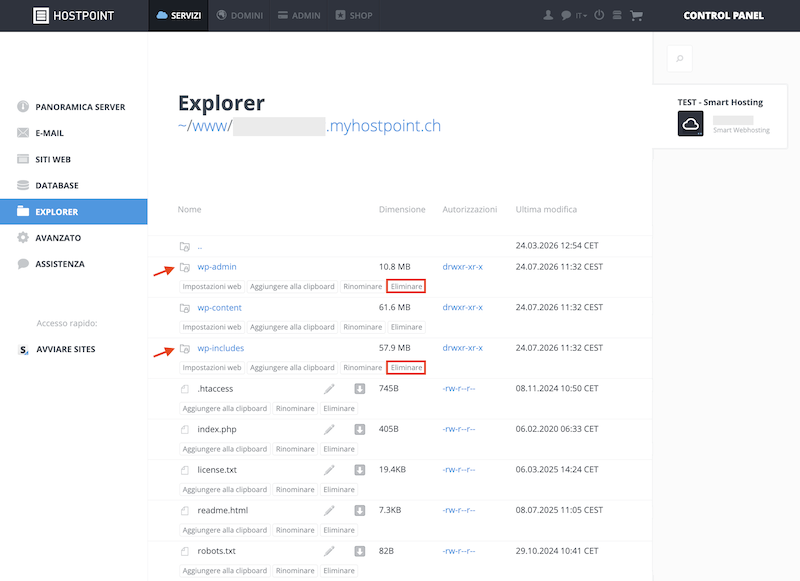Click Eliminare for wp-includes

click(x=406, y=368)
